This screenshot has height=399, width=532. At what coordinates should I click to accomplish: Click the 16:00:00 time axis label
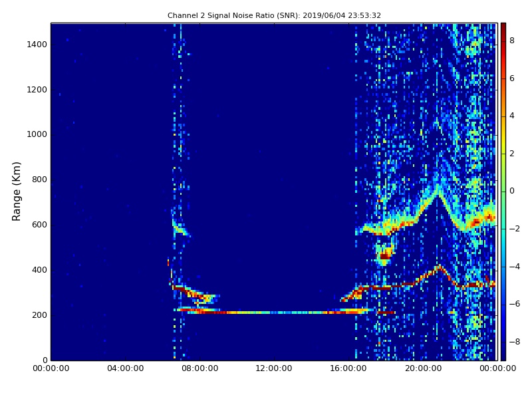click(x=348, y=368)
